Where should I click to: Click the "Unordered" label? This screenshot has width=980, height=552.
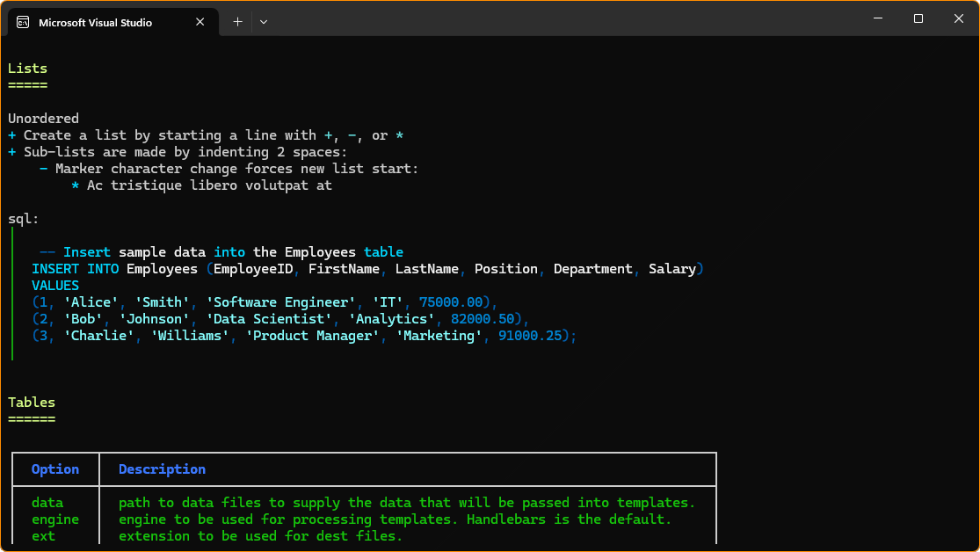(43, 119)
